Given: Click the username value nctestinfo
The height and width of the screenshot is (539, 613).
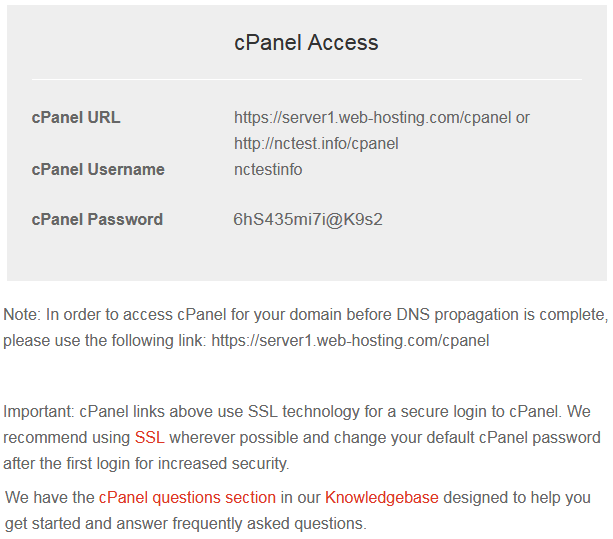Looking at the screenshot, I should pos(268,170).
